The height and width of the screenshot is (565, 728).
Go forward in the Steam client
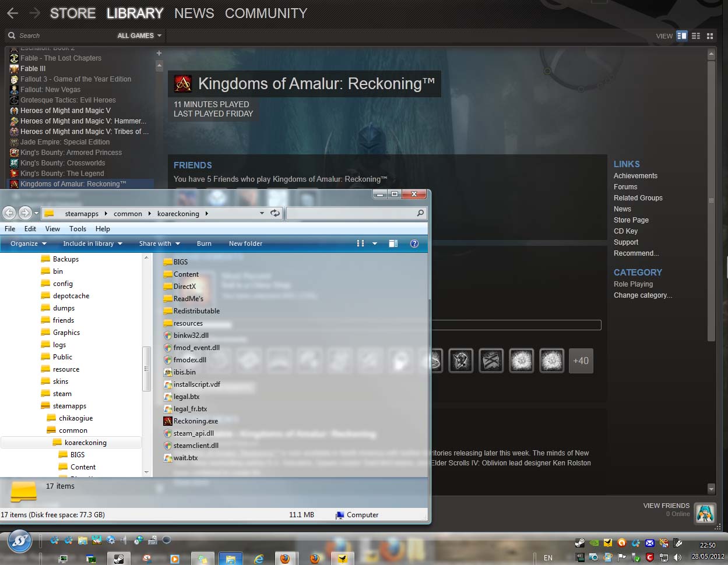[35, 13]
